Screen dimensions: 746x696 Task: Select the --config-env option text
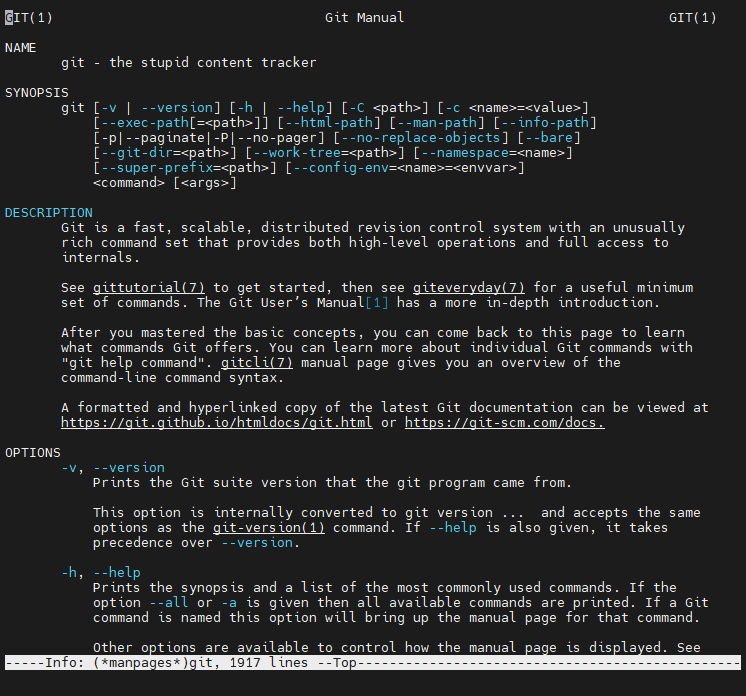coord(341,168)
